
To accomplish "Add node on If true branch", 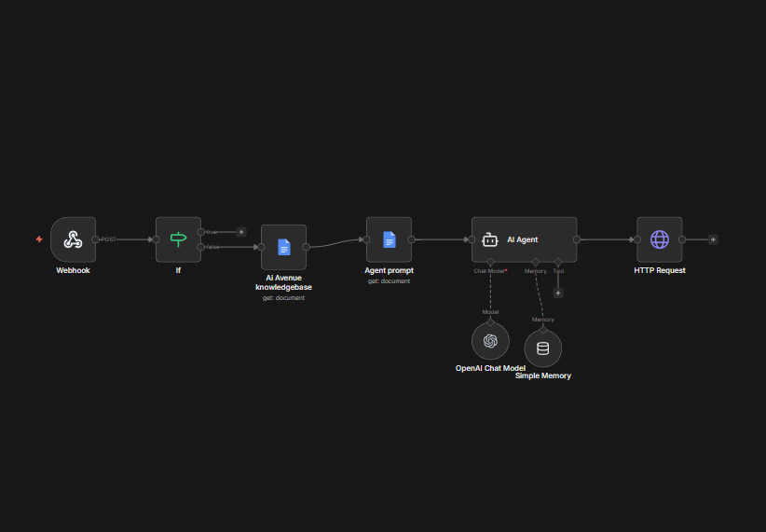I will click(241, 232).
